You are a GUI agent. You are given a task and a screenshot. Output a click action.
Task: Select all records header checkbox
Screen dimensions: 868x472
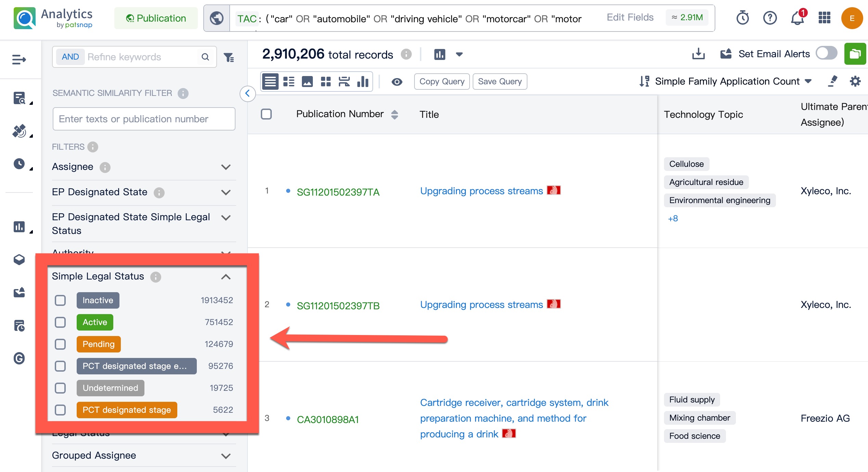266,114
